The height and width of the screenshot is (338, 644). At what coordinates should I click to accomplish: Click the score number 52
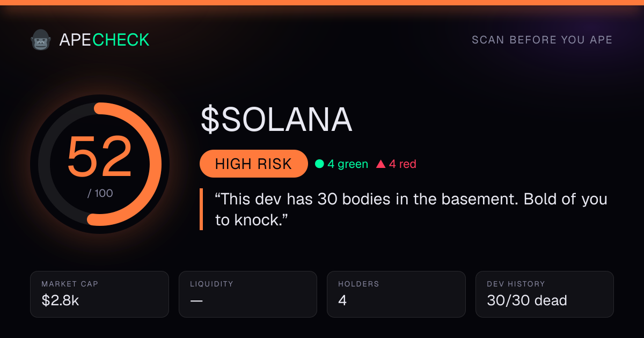point(100,156)
